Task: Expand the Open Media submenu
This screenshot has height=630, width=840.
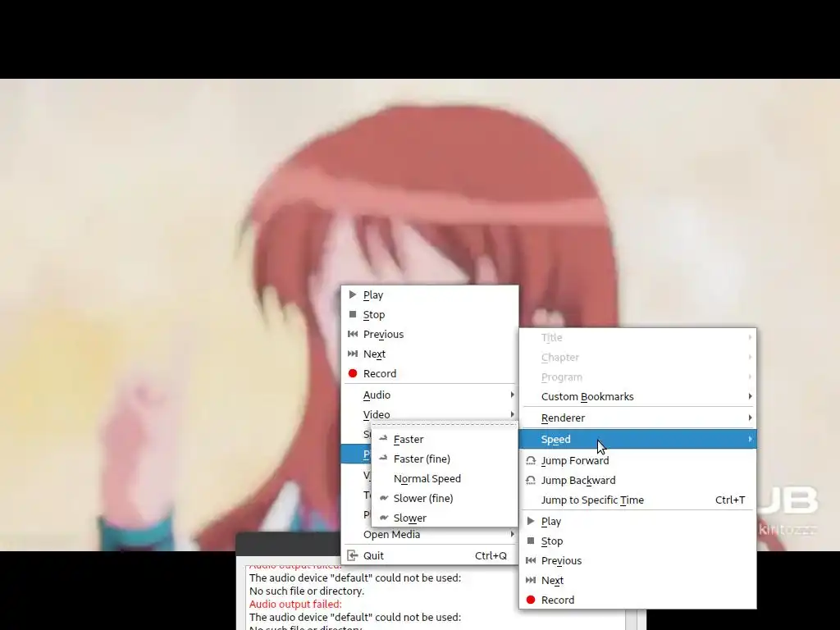Action: 430,535
